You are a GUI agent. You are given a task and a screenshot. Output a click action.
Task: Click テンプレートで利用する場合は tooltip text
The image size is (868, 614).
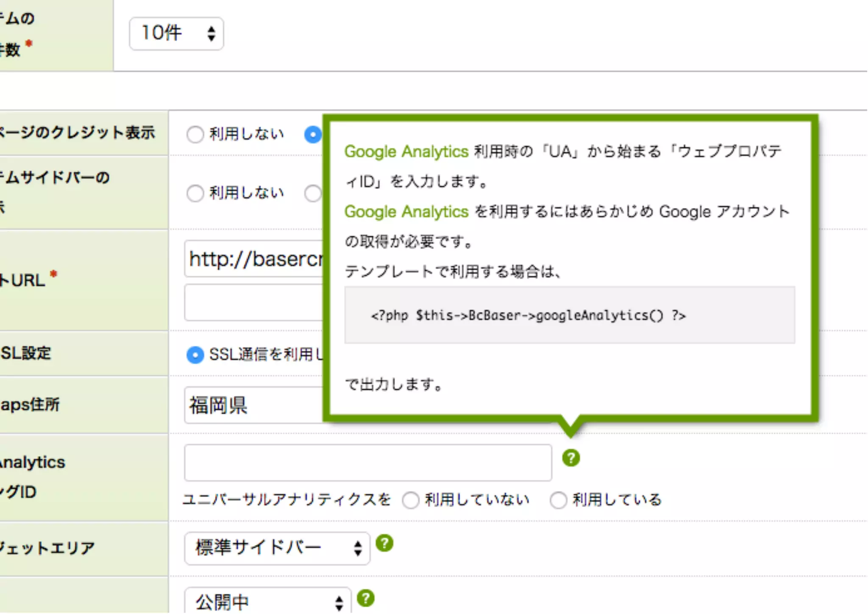453,271
